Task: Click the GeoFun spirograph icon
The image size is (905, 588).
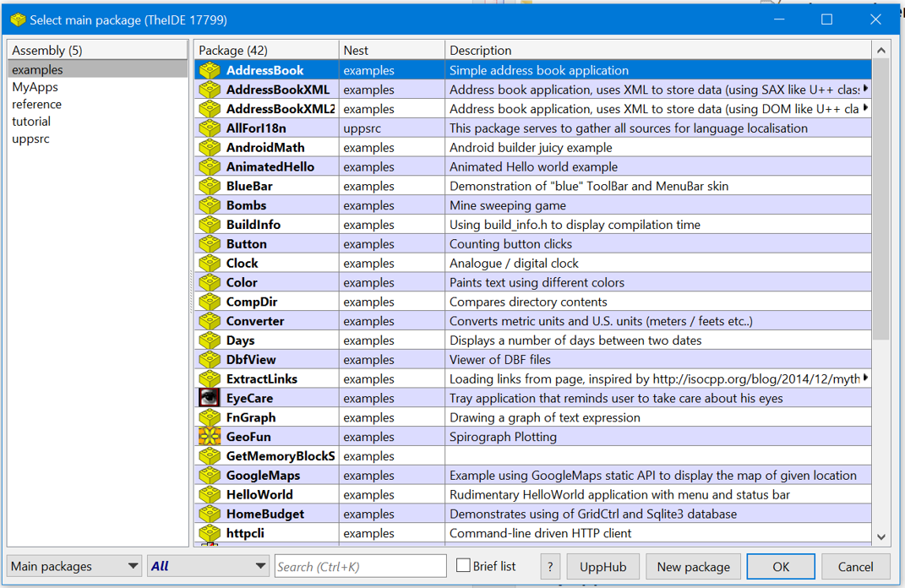Action: pyautogui.click(x=209, y=437)
